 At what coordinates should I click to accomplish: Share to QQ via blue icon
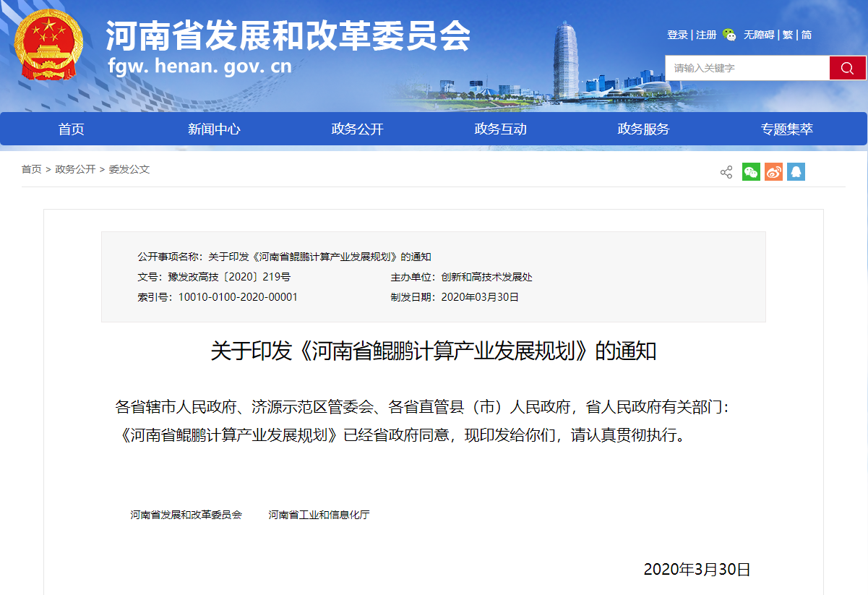click(796, 172)
